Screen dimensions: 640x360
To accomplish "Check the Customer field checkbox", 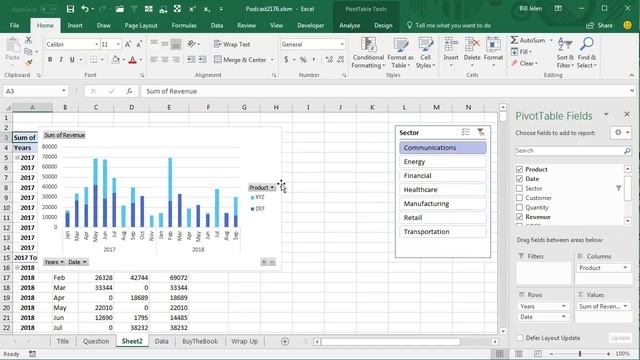I will point(519,198).
